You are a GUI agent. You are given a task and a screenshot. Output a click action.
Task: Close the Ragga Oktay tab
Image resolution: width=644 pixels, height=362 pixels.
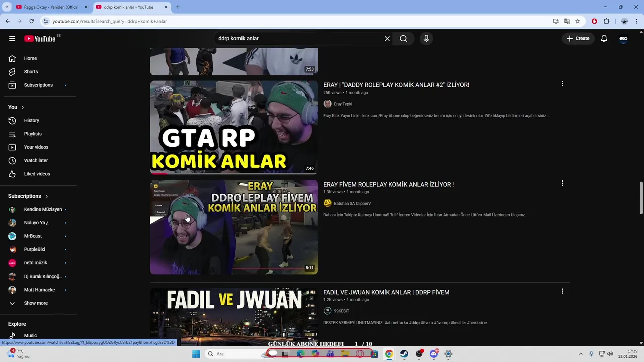86,7
